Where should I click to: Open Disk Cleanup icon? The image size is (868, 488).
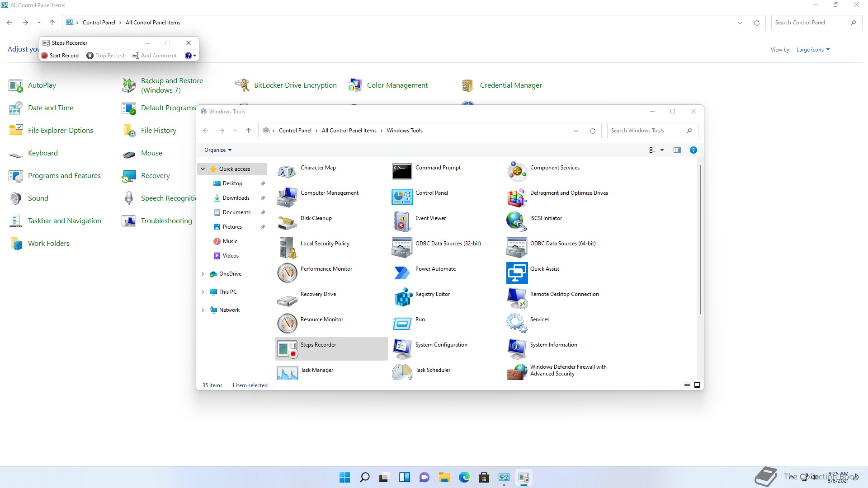pos(287,222)
